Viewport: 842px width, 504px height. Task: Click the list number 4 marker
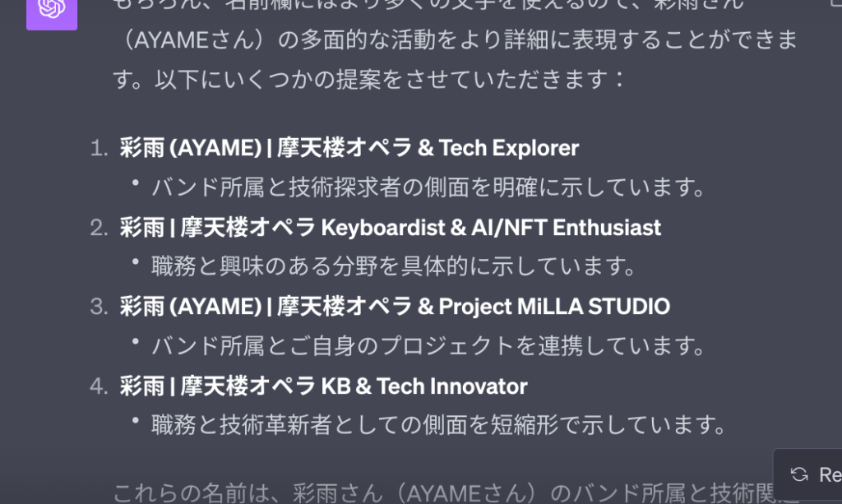(99, 386)
